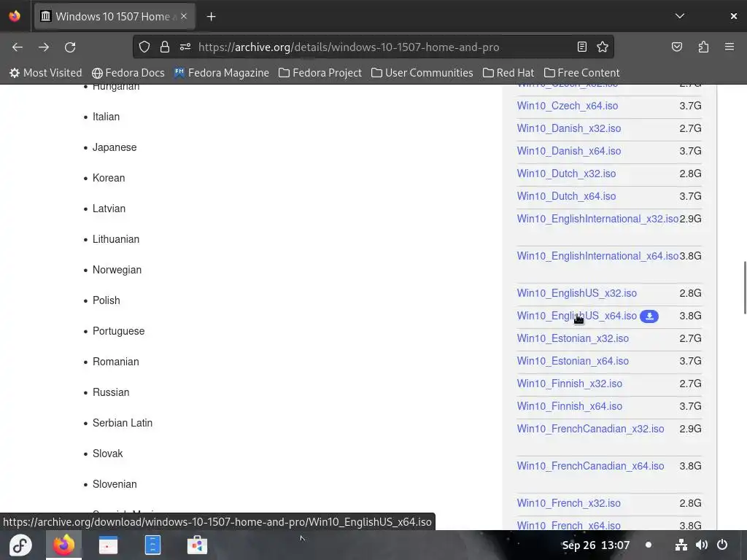The width and height of the screenshot is (747, 560).
Task: Bookmark this page with star icon
Action: [x=603, y=47]
